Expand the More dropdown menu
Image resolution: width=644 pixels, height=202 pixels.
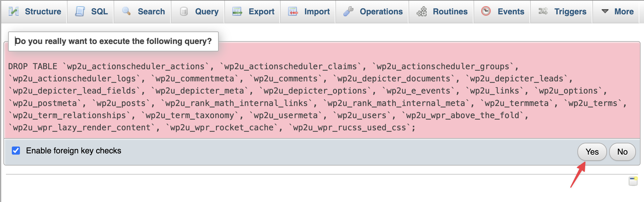click(618, 12)
